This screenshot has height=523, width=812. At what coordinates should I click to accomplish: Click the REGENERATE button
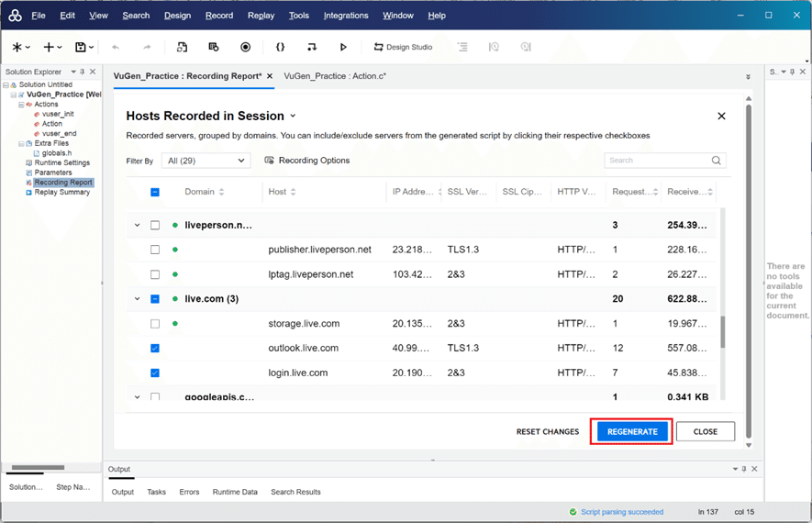coord(632,431)
